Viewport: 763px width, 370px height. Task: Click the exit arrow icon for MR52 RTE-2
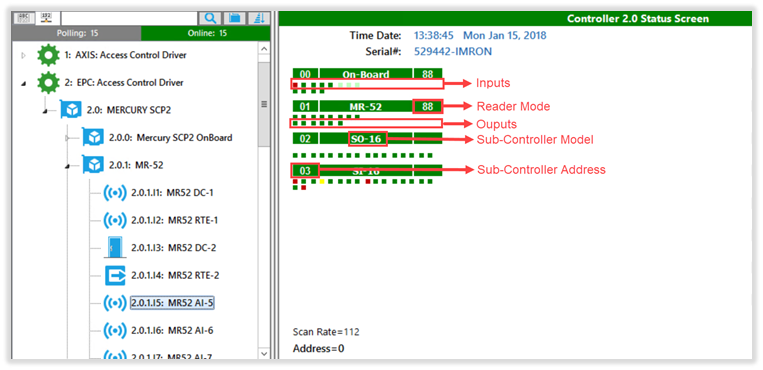115,275
